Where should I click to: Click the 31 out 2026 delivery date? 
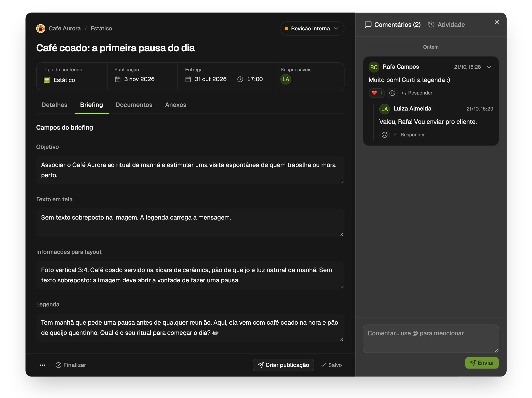click(x=210, y=79)
